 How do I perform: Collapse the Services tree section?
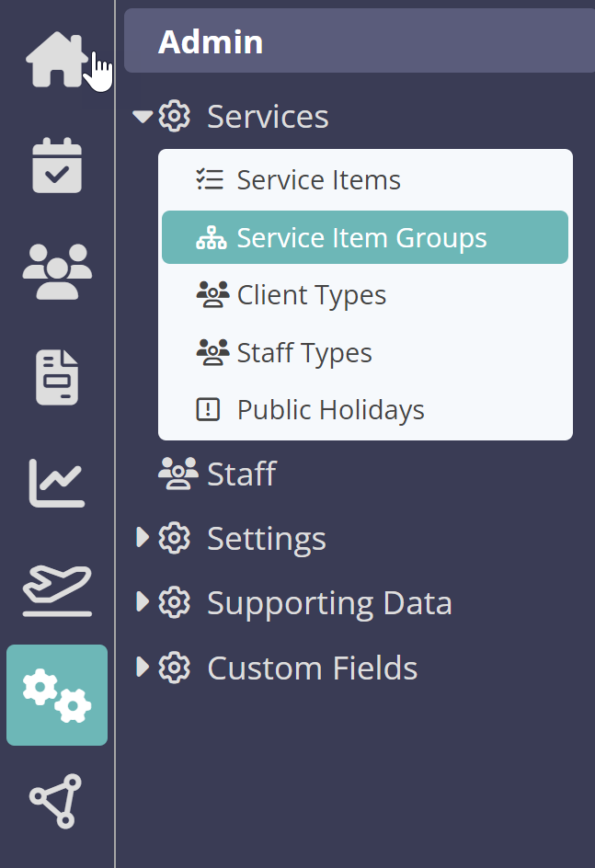click(x=143, y=117)
